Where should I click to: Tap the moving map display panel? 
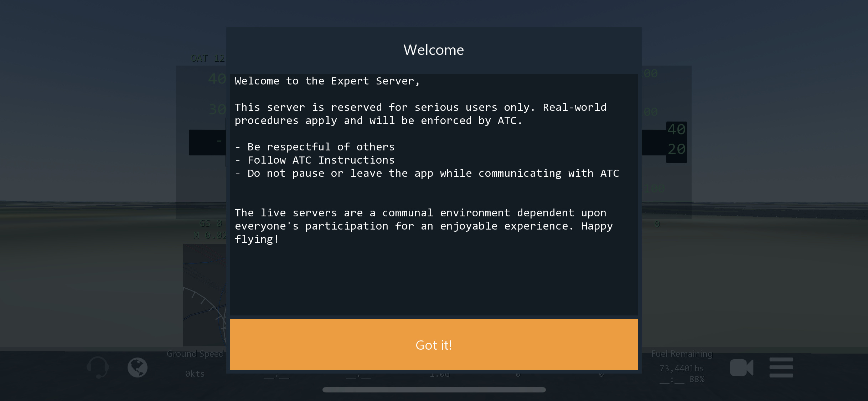click(x=205, y=295)
